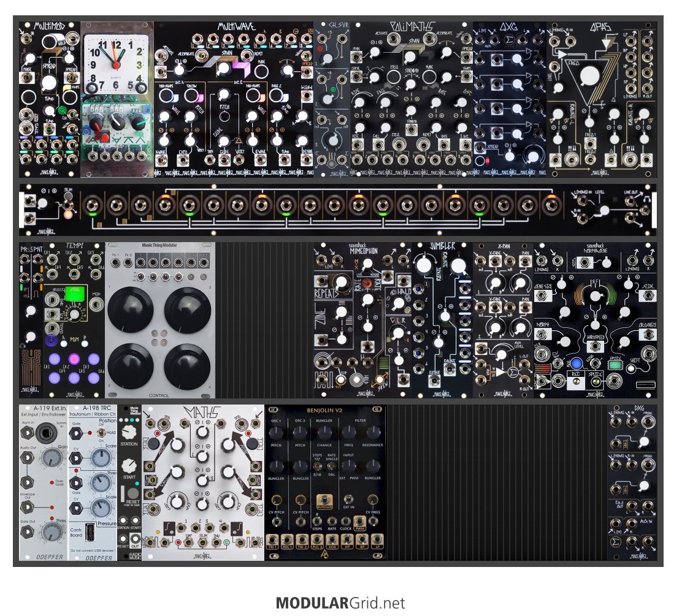Open the MODULARGrid.net link
The image size is (682, 616).
pyautogui.click(x=340, y=603)
